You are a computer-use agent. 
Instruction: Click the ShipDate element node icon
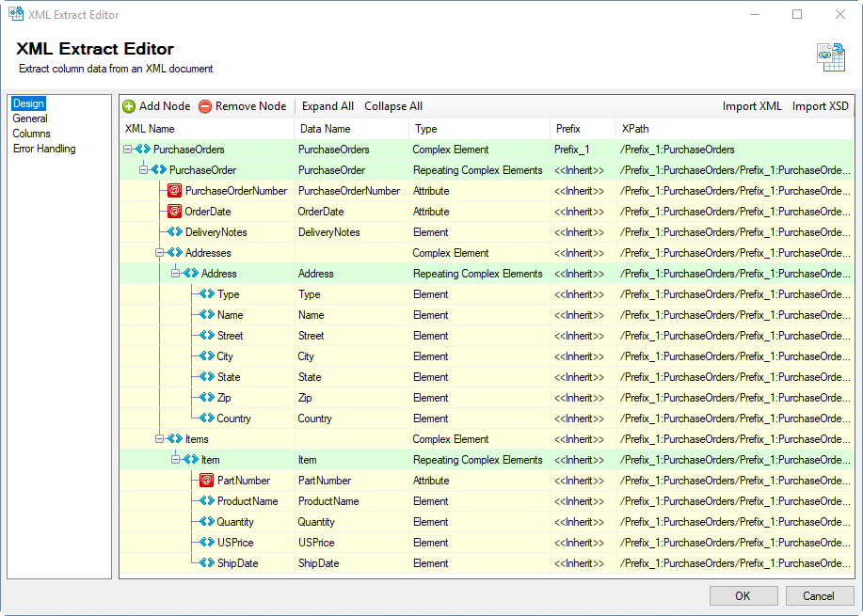(x=207, y=562)
